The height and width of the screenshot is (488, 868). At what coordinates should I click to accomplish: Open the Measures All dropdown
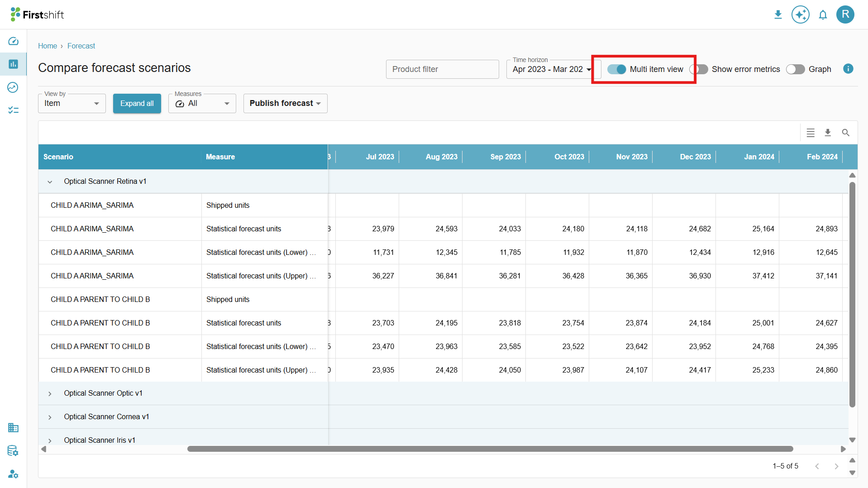(202, 103)
